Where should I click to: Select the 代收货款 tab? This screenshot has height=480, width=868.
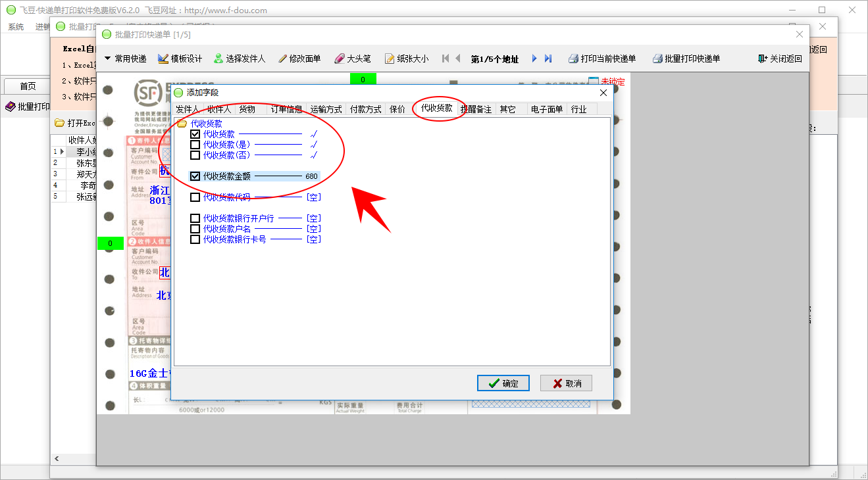pyautogui.click(x=437, y=108)
